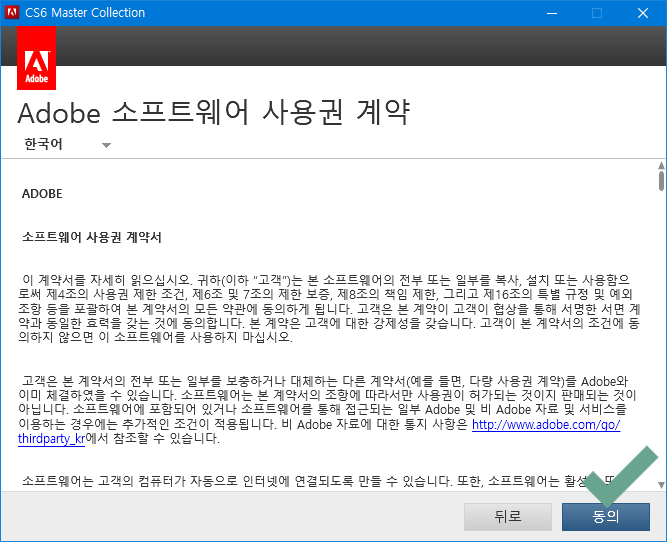Click the '소프트웨어 사용권 계약서' bold heading
The height and width of the screenshot is (542, 667).
pos(92,237)
